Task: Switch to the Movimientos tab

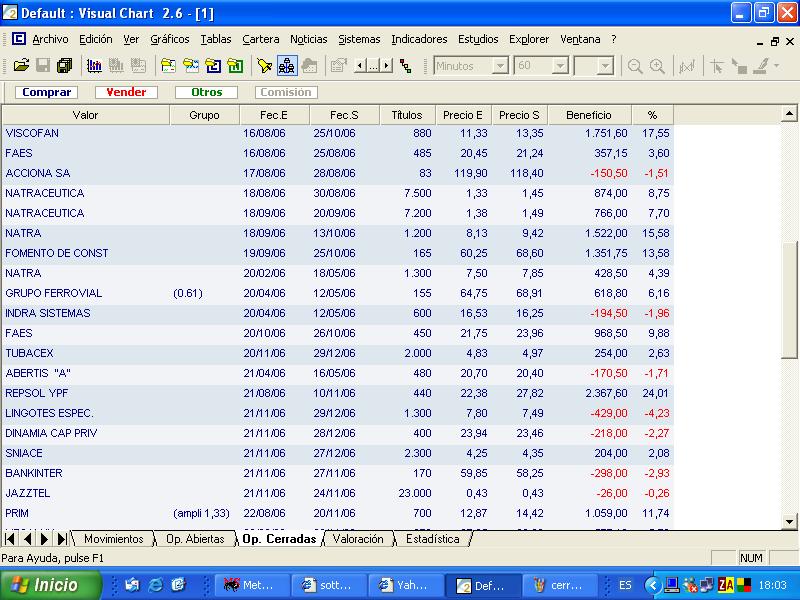Action: coord(113,539)
